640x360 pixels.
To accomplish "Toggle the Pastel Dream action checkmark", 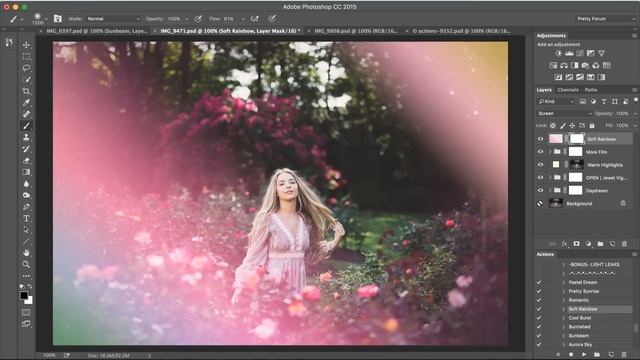I will pos(539,282).
